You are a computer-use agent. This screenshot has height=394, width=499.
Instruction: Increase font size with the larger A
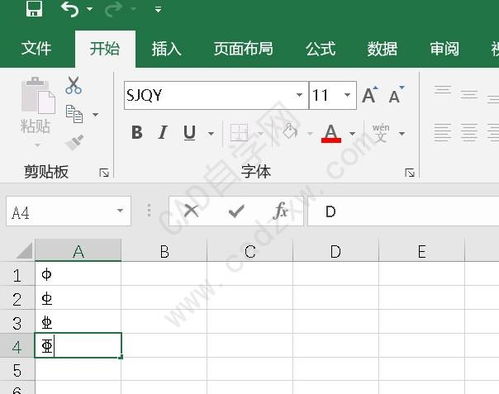coord(370,95)
